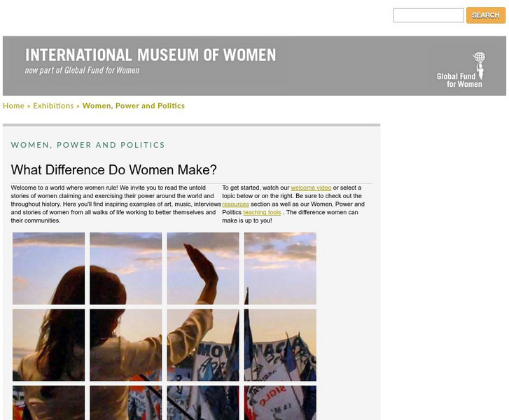Select the middle-row tile showing woman's shoulder and neck
Screen dimensions: 509x420
[x=126, y=345]
